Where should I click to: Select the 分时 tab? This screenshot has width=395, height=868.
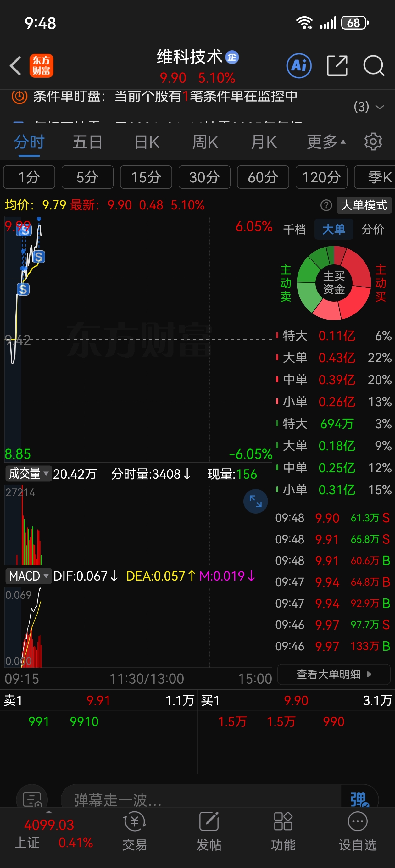point(29,142)
